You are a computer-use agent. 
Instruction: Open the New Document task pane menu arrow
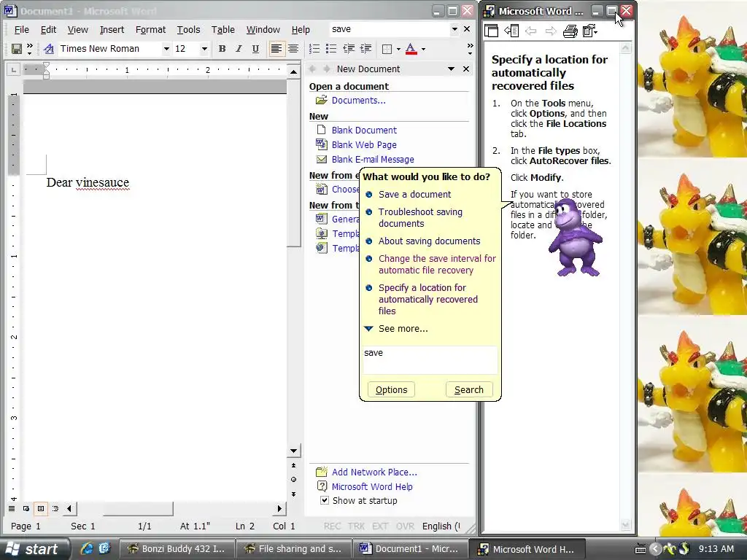point(451,69)
